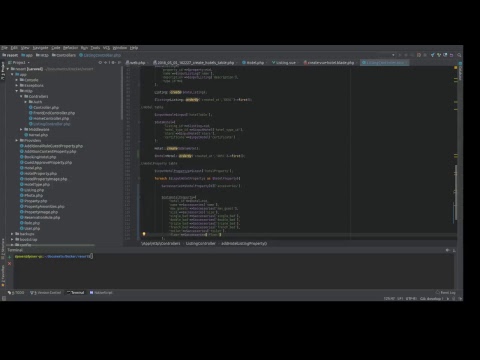This screenshot has height=360, width=480.
Task: Select FrontEndController.php in project tree
Action: pyautogui.click(x=52, y=113)
